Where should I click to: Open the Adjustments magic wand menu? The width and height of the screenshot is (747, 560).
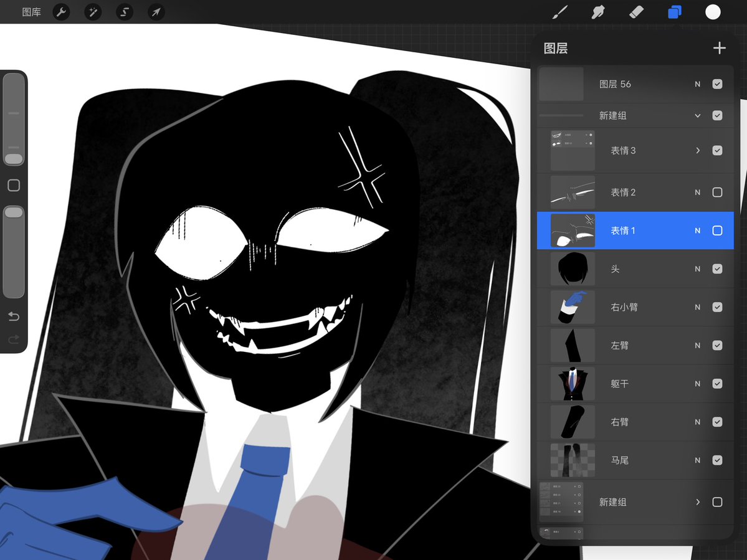(93, 12)
